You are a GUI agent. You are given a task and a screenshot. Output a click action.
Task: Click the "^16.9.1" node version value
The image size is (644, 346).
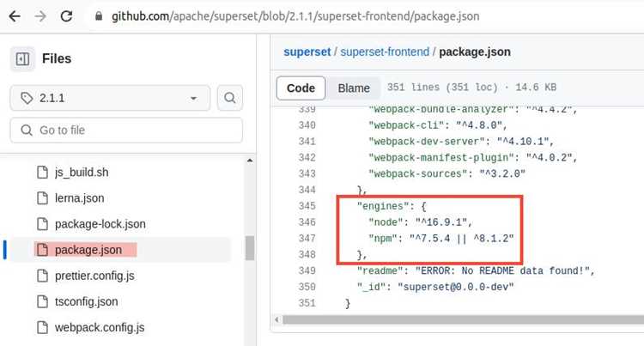click(x=441, y=222)
